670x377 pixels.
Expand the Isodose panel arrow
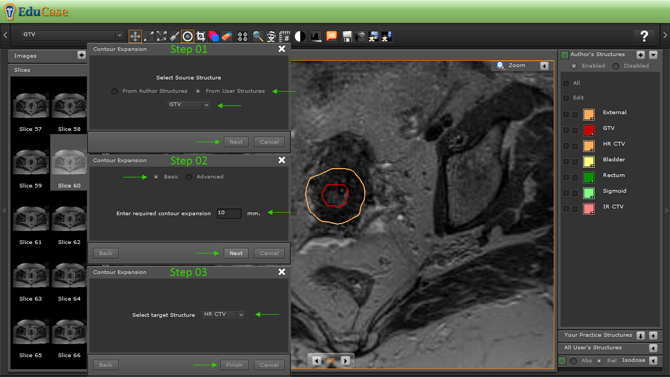pyautogui.click(x=653, y=361)
